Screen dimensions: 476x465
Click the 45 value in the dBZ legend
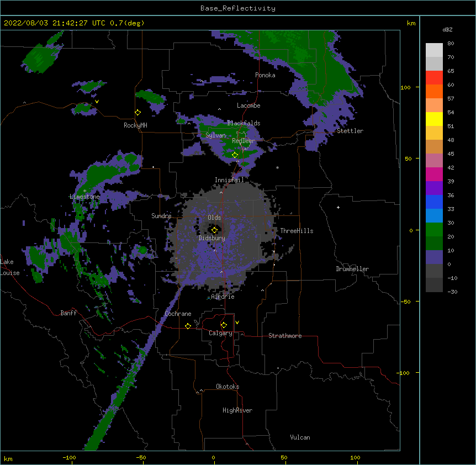(451, 154)
